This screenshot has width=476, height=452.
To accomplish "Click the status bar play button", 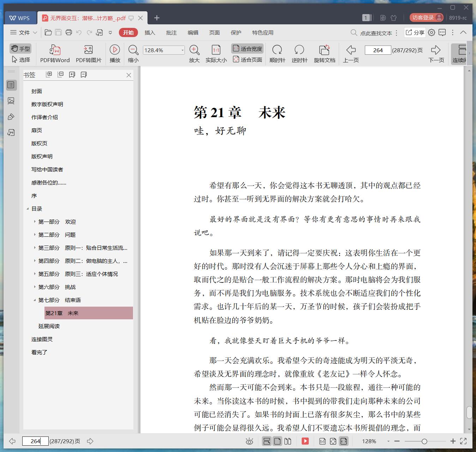I will tap(305, 441).
